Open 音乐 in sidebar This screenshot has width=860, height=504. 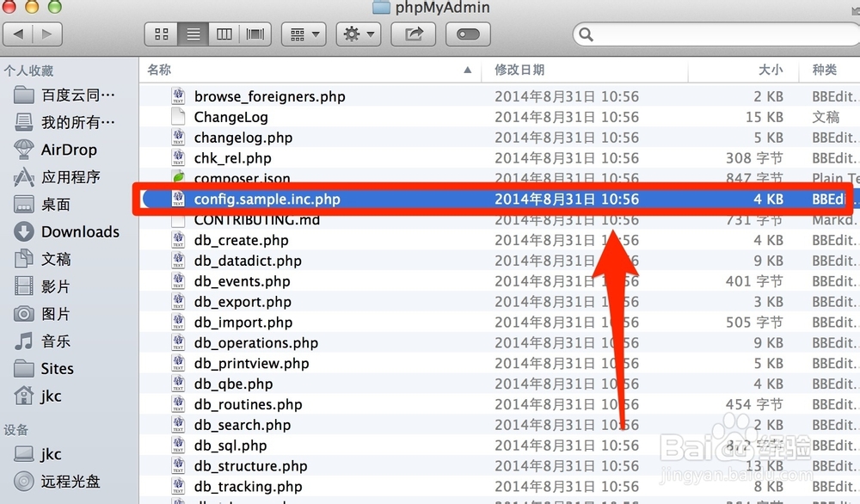click(x=42, y=341)
